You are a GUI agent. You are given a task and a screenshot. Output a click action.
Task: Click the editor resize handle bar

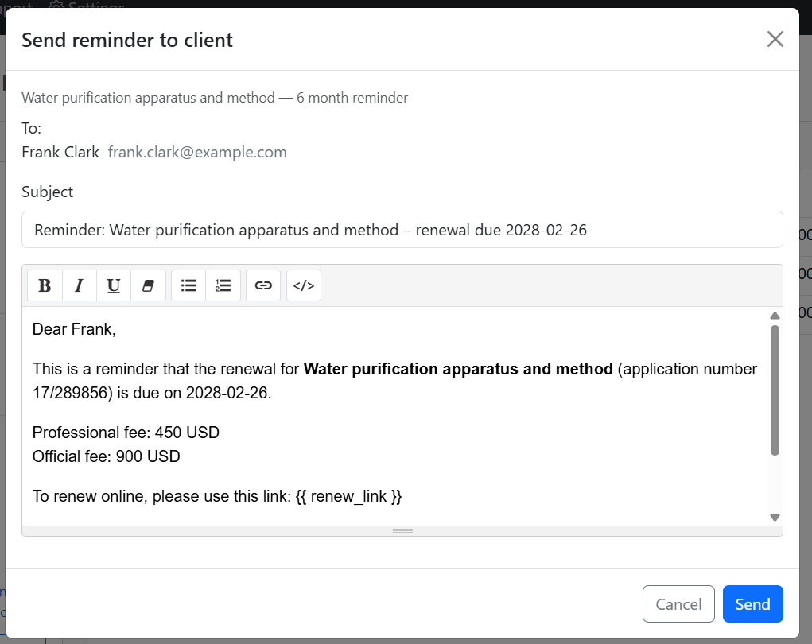(402, 530)
